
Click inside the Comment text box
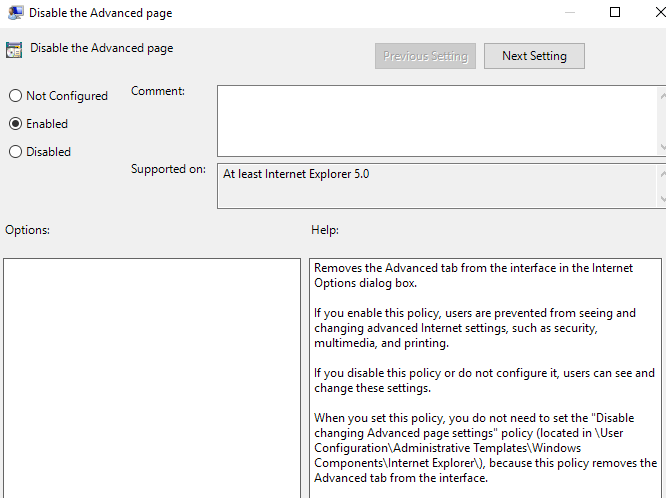[436, 119]
